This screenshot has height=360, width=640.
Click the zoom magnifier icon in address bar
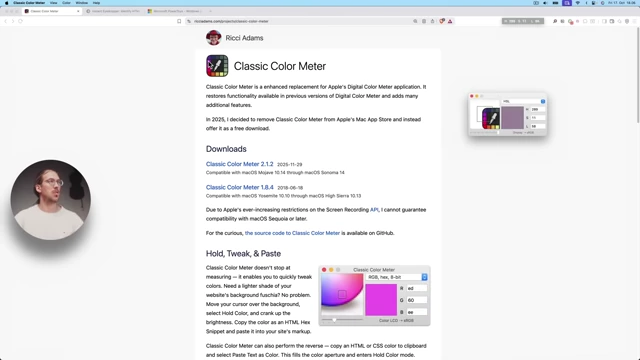pos(415,21)
